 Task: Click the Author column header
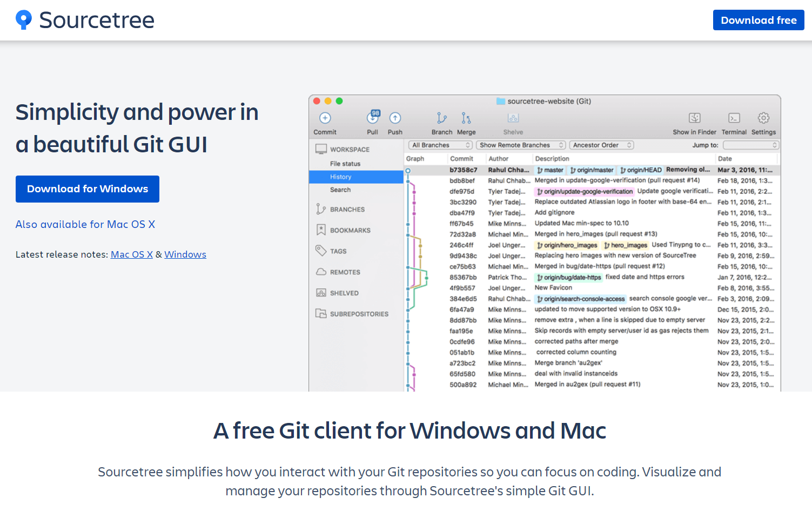point(498,159)
